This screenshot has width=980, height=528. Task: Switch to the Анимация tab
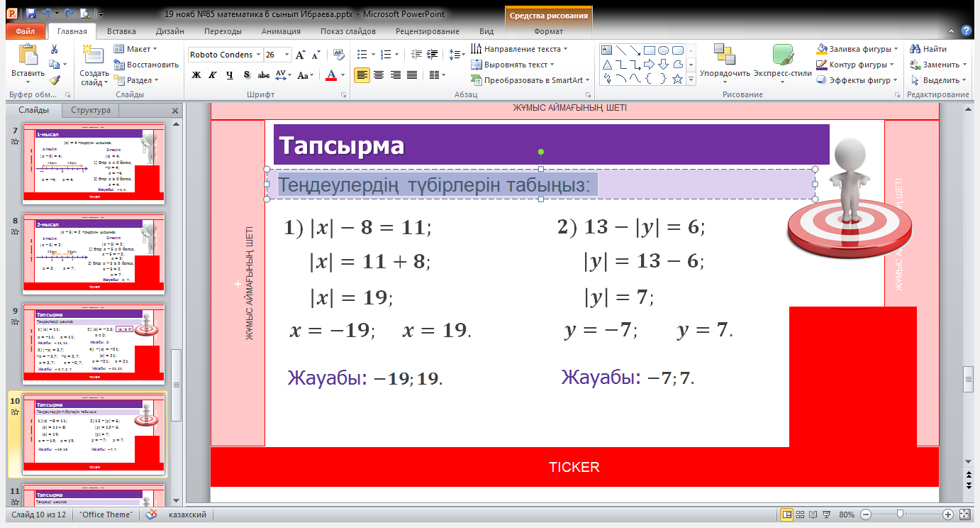point(281,31)
